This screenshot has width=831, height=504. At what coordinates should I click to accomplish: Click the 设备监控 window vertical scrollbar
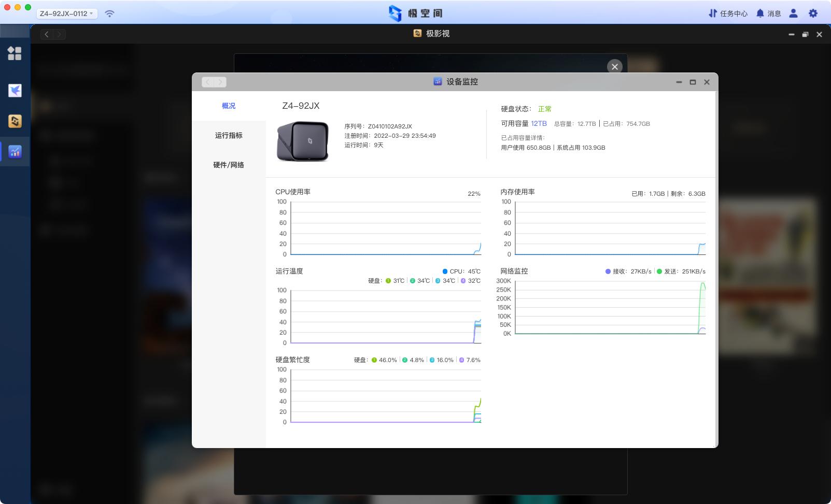[716, 269]
